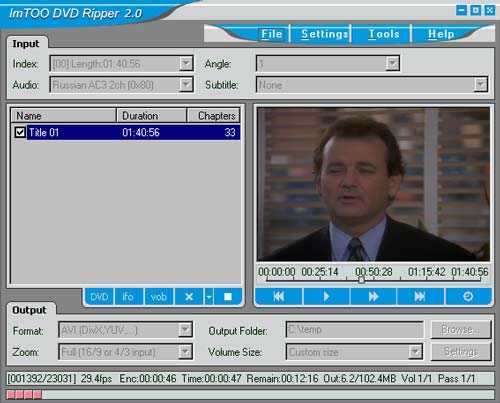Click the 00:25:14 timeline label
Screen dimensions: 500x403
pos(320,272)
